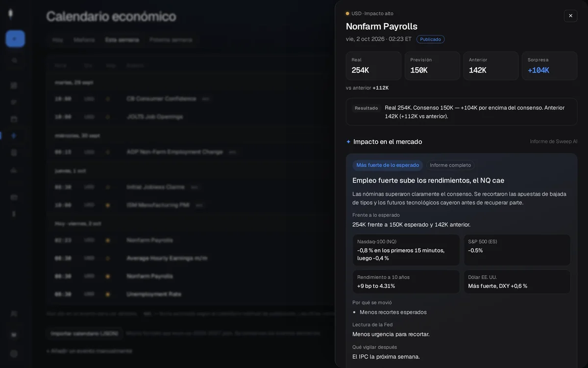Image resolution: width=588 pixels, height=368 pixels.
Task: Click the Publicado status badge
Action: pos(430,39)
